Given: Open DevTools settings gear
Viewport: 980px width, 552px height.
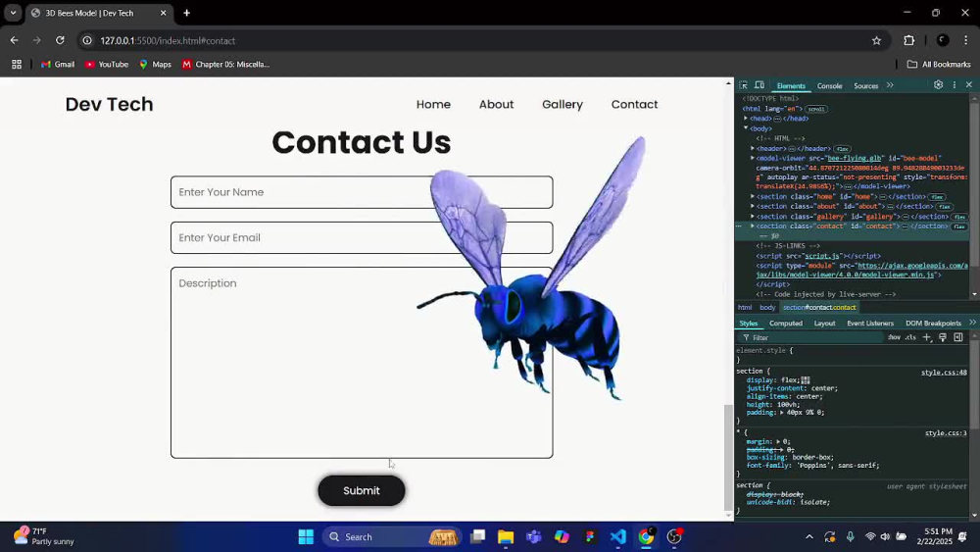Looking at the screenshot, I should click(938, 85).
